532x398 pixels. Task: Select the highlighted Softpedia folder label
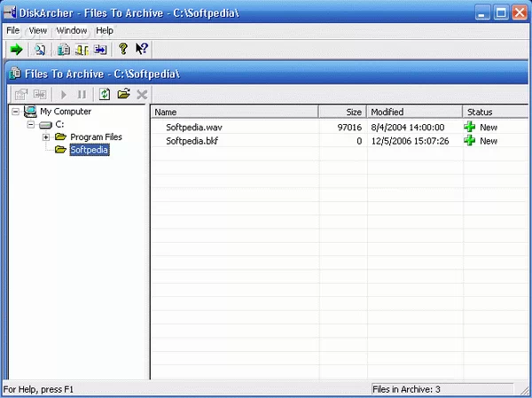(90, 150)
